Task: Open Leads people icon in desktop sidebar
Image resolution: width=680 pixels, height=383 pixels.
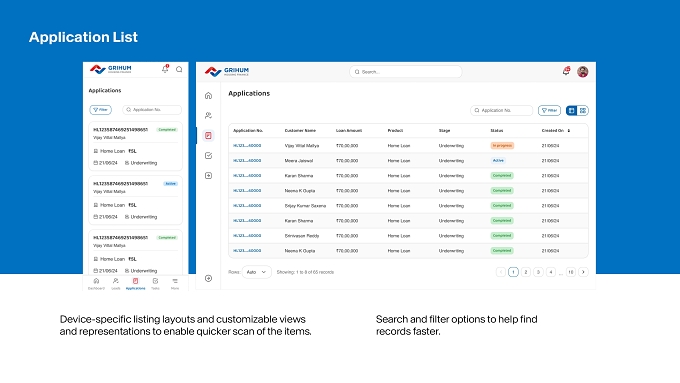Action: (x=208, y=115)
